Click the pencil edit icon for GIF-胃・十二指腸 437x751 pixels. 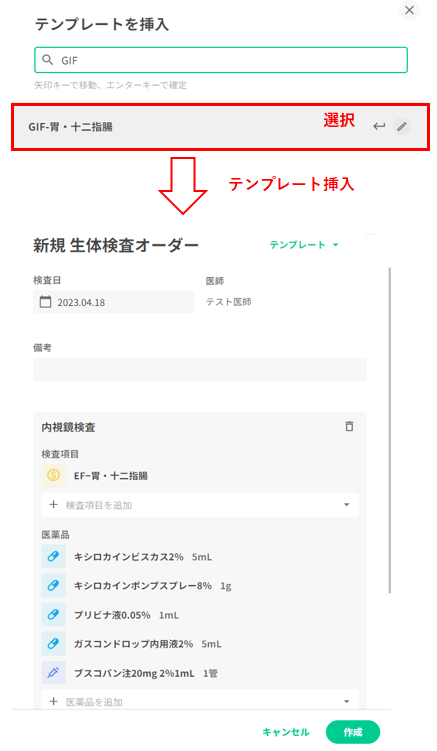[x=402, y=127]
